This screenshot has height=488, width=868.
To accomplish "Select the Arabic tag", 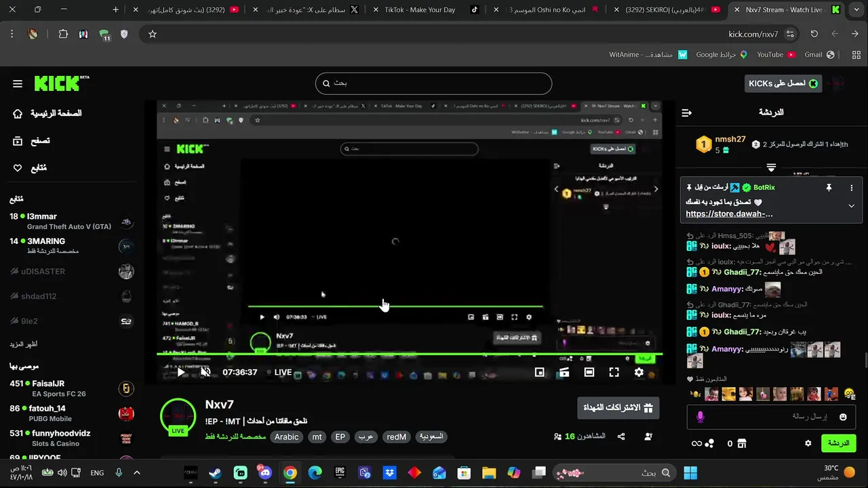I will coord(286,437).
